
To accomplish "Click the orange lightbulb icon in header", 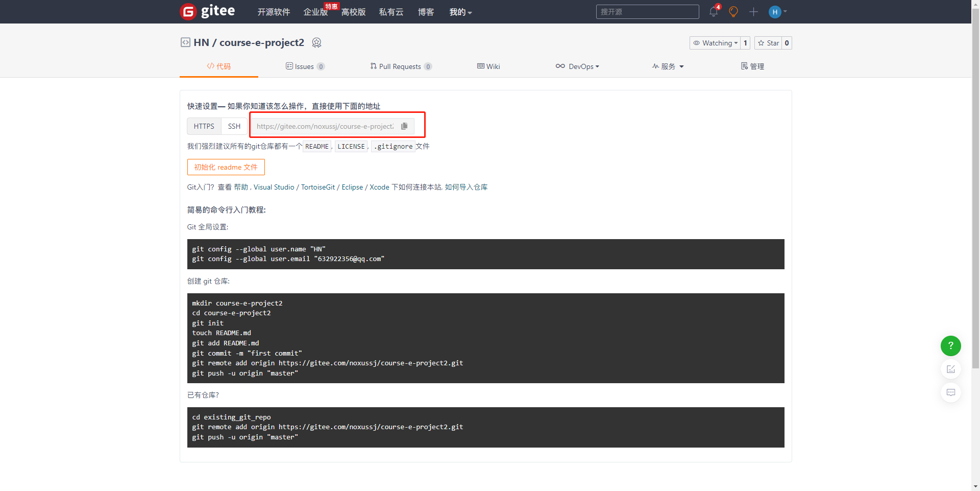I will [733, 12].
